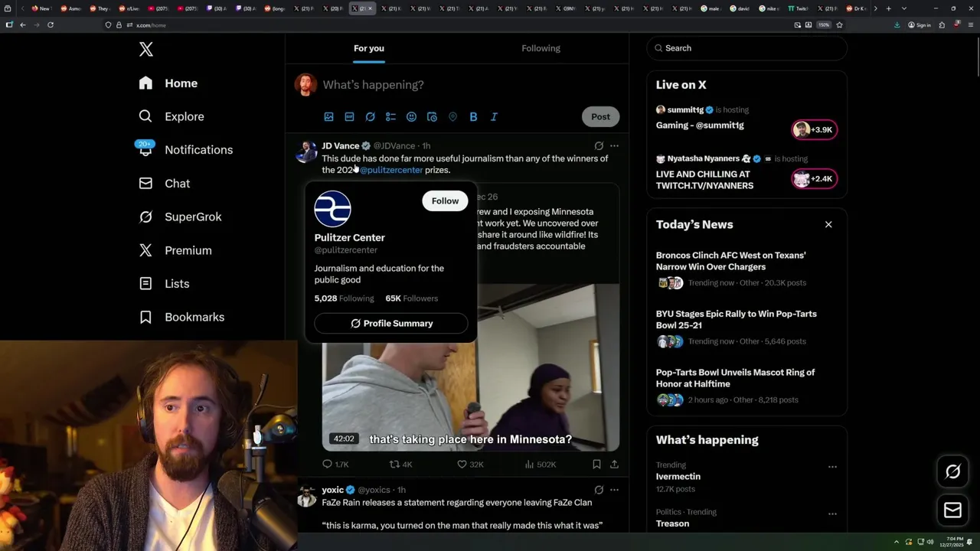Open Profile Summary button
Screen dimensions: 980x551
click(x=391, y=324)
